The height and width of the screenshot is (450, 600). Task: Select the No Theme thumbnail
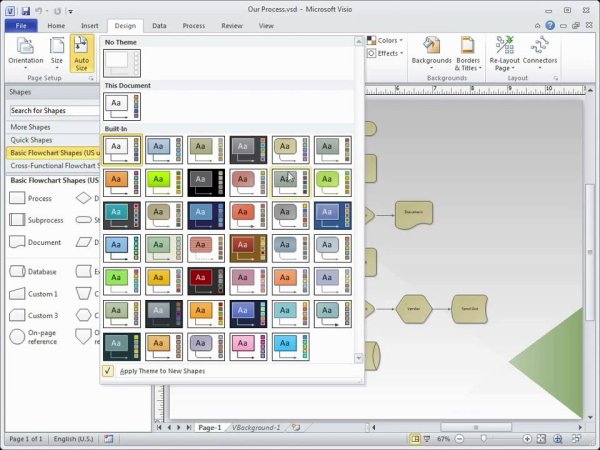tap(122, 63)
